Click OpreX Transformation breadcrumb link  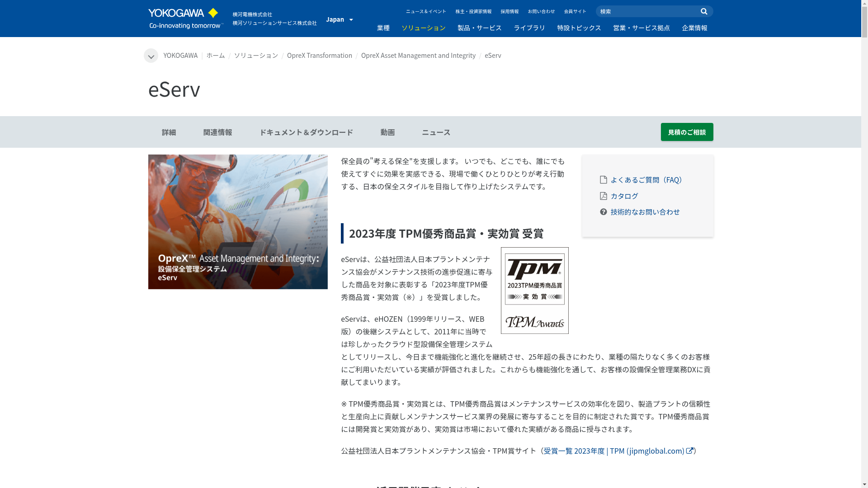coord(320,56)
